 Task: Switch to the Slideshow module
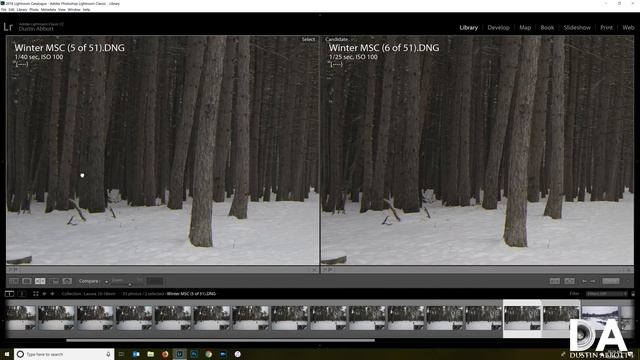[x=577, y=28]
